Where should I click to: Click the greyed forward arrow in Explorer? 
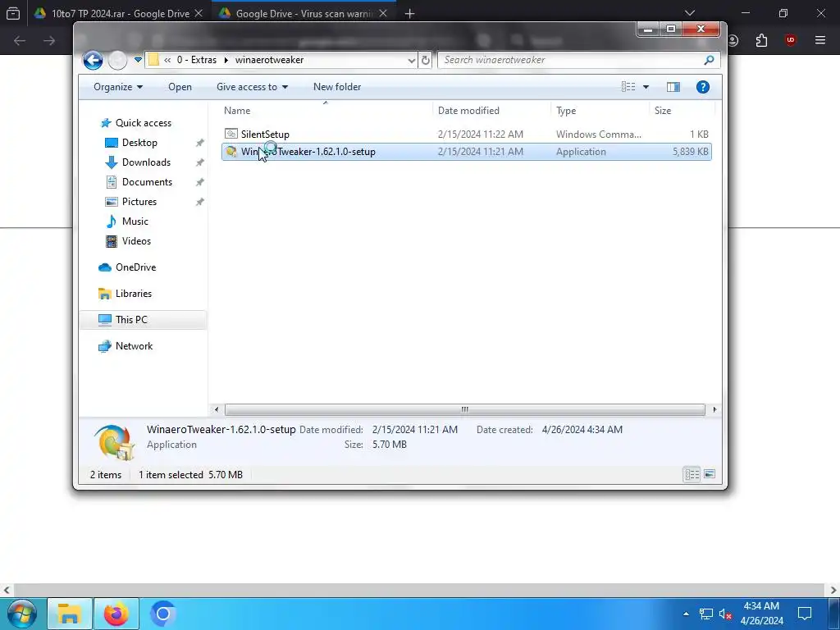tap(117, 60)
